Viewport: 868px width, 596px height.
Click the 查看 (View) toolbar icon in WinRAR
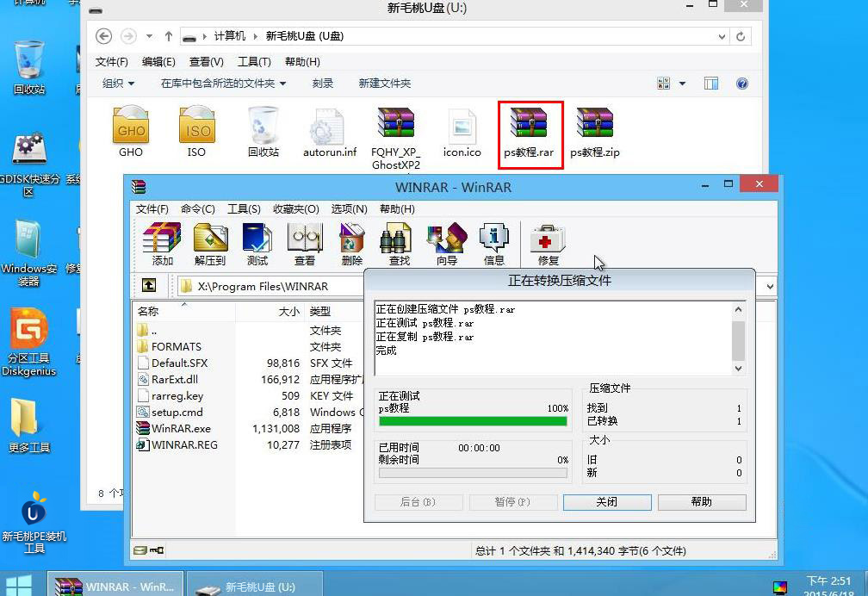[x=305, y=244]
